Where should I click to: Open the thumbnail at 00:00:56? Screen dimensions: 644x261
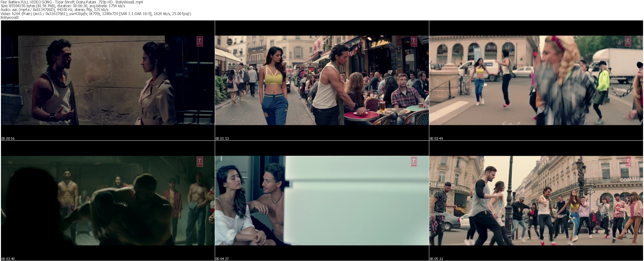108,80
